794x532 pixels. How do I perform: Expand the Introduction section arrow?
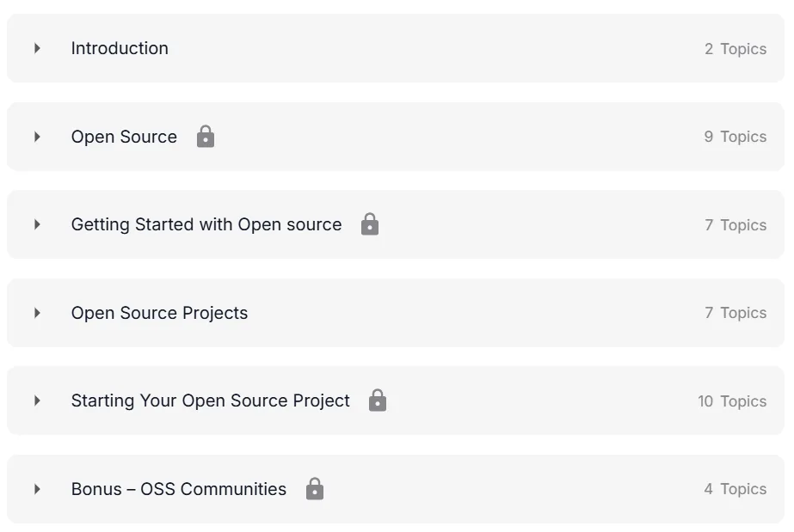[37, 48]
